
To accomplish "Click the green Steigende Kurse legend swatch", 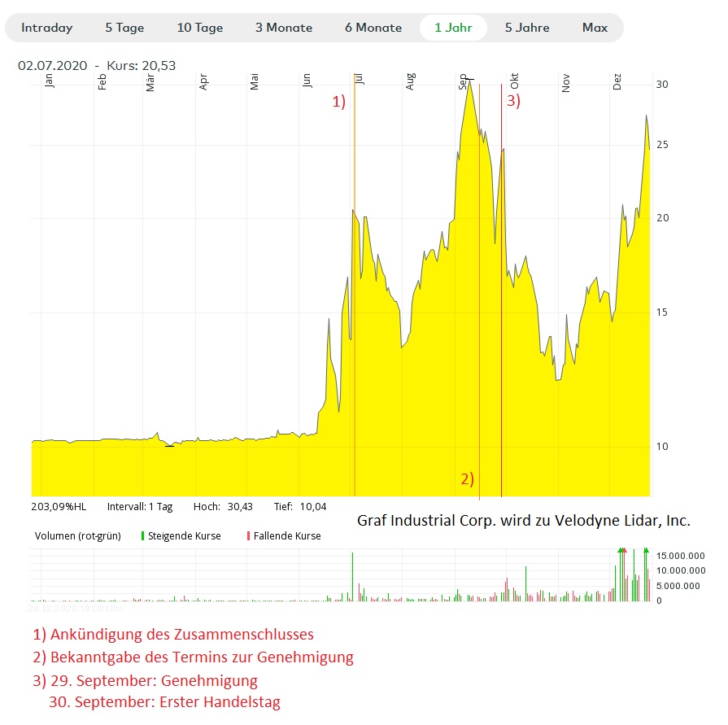I will [143, 536].
